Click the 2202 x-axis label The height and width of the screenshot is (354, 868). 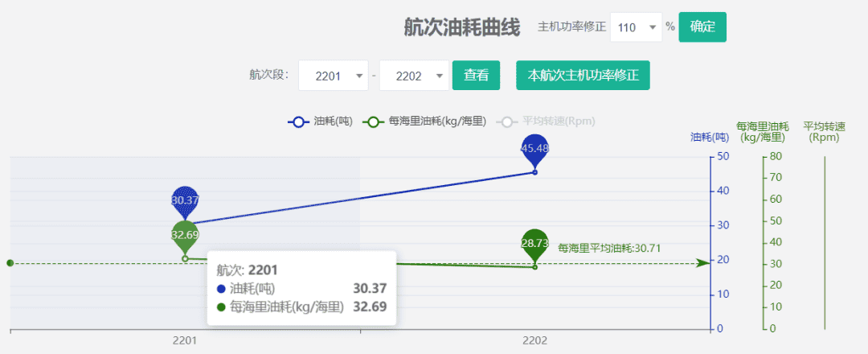tap(534, 341)
